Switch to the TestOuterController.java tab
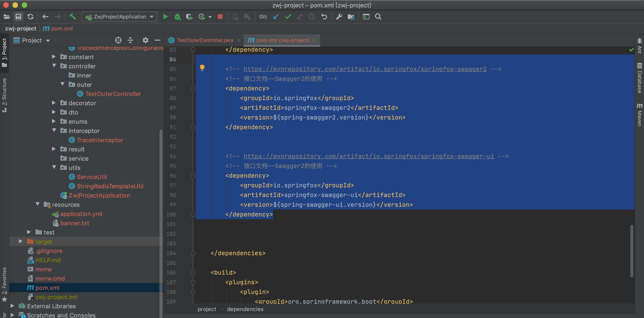 tap(205, 40)
